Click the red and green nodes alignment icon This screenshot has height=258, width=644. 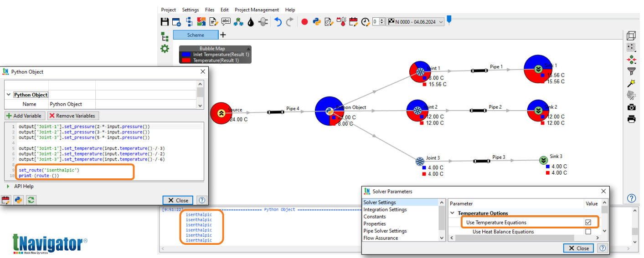click(x=632, y=60)
